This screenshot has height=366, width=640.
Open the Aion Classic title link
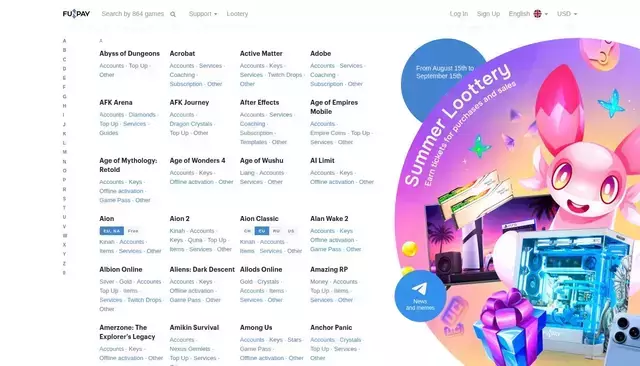pyautogui.click(x=259, y=219)
